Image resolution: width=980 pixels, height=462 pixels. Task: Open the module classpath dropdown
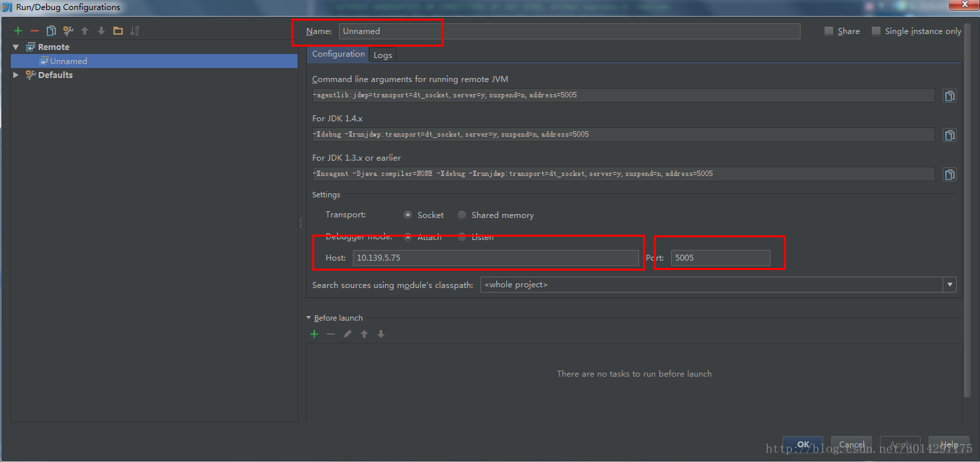coord(949,285)
